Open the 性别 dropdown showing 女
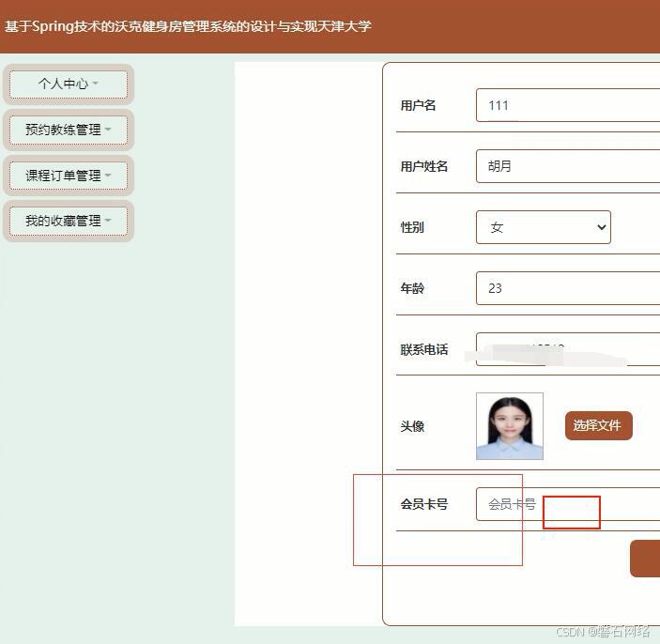Image resolution: width=660 pixels, height=644 pixels. coord(543,227)
